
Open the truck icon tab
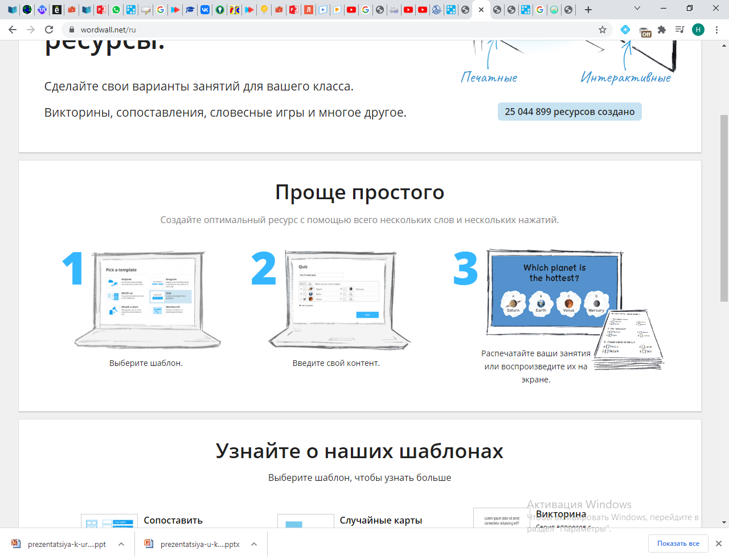pyautogui.click(x=394, y=10)
